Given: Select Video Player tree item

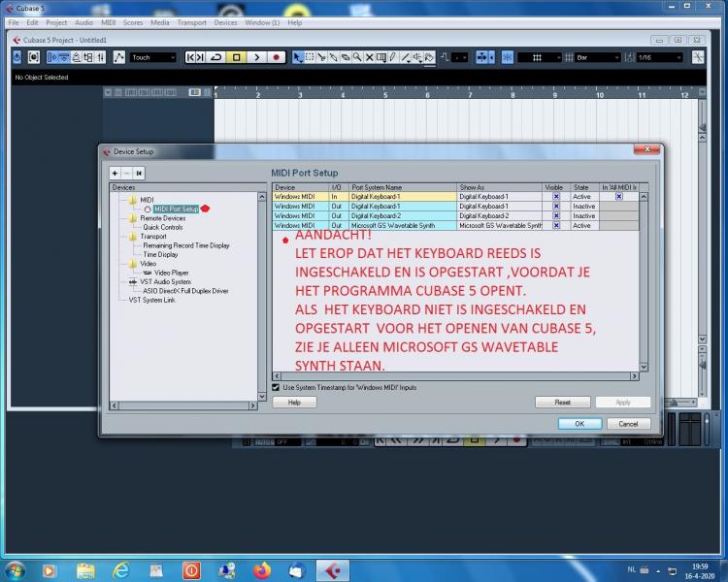Looking at the screenshot, I should (171, 273).
